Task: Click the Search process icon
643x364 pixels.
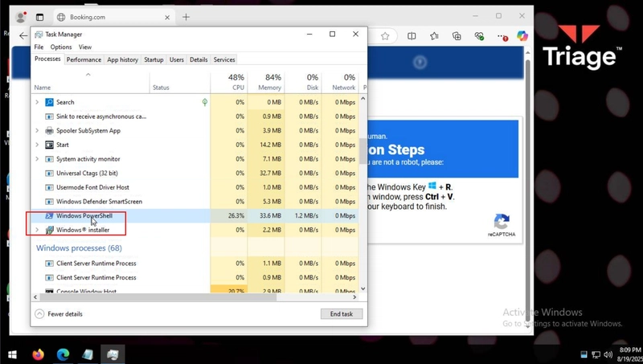Action: (49, 102)
